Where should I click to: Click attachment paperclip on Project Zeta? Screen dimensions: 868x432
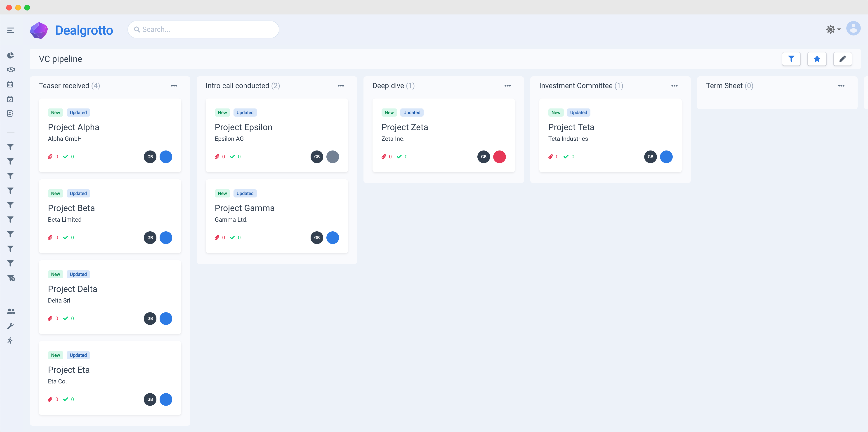[383, 157]
